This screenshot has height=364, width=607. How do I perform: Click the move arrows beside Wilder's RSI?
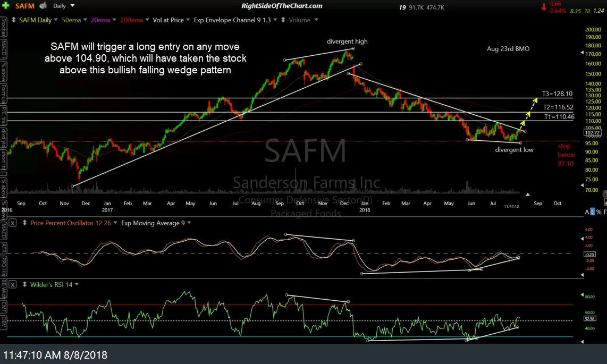coord(24,284)
